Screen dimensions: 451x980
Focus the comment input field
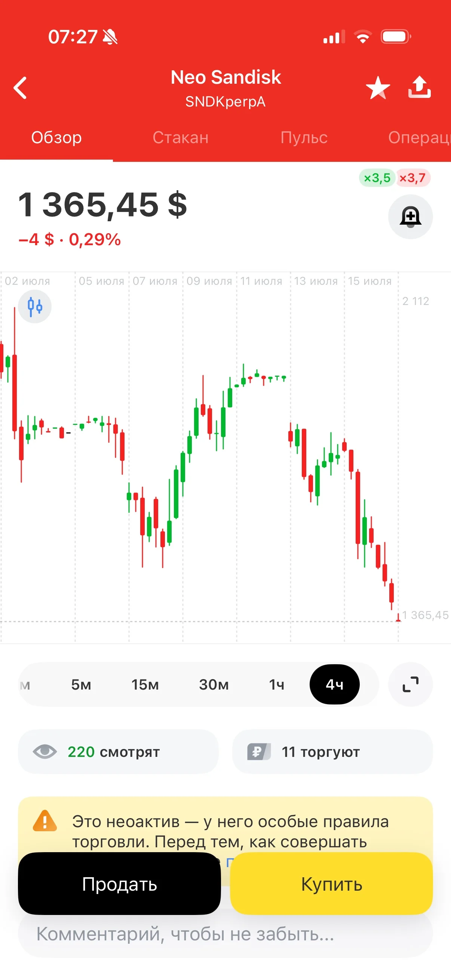(225, 934)
